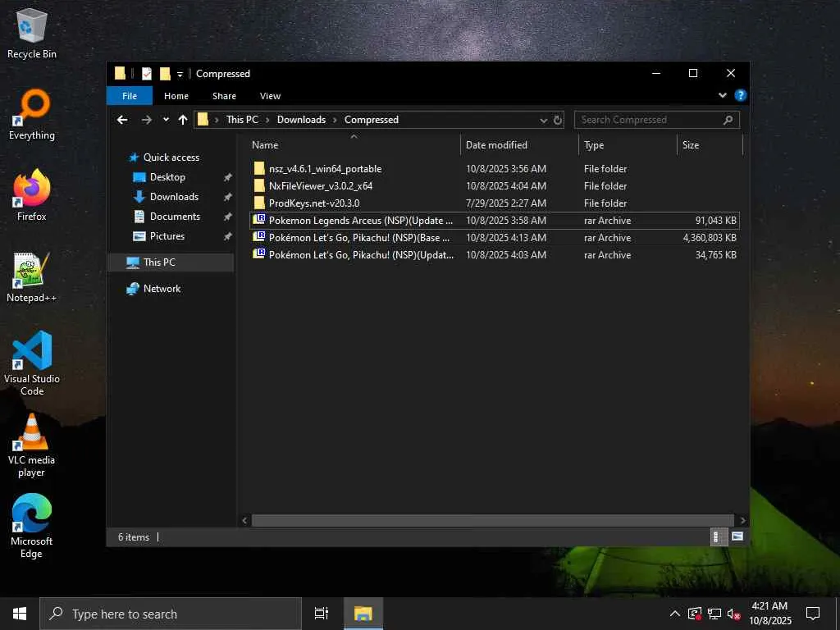Viewport: 840px width, 630px height.
Task: Launch VLC media player shortcut
Action: (32, 445)
